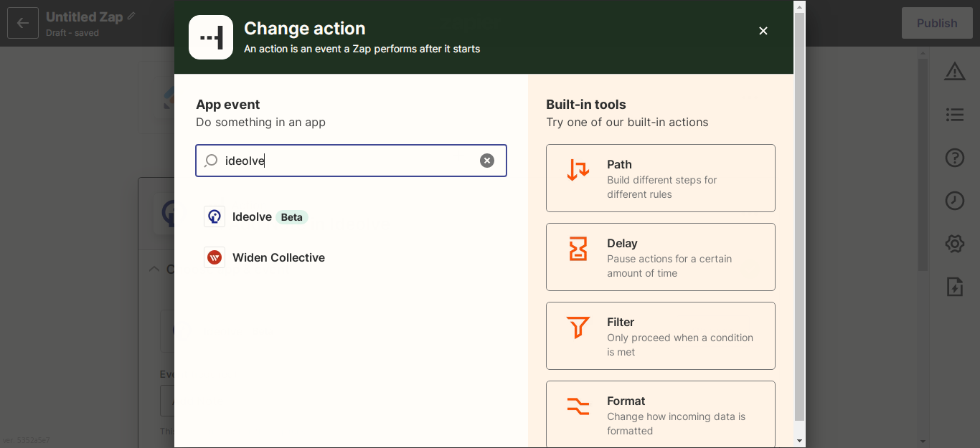Open the settings gear sidebar icon
980x448 pixels.
(x=954, y=244)
